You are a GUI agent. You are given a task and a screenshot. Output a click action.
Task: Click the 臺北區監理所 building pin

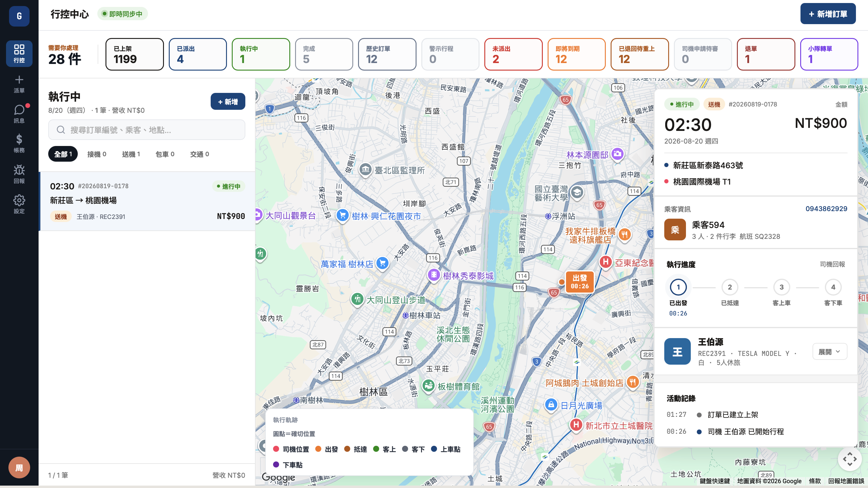(365, 169)
